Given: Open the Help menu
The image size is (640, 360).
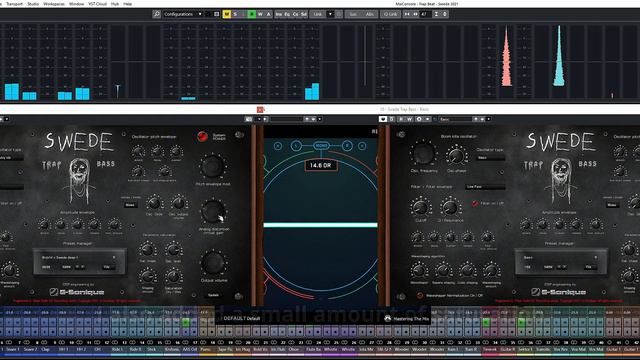Looking at the screenshot, I should coord(127,4).
